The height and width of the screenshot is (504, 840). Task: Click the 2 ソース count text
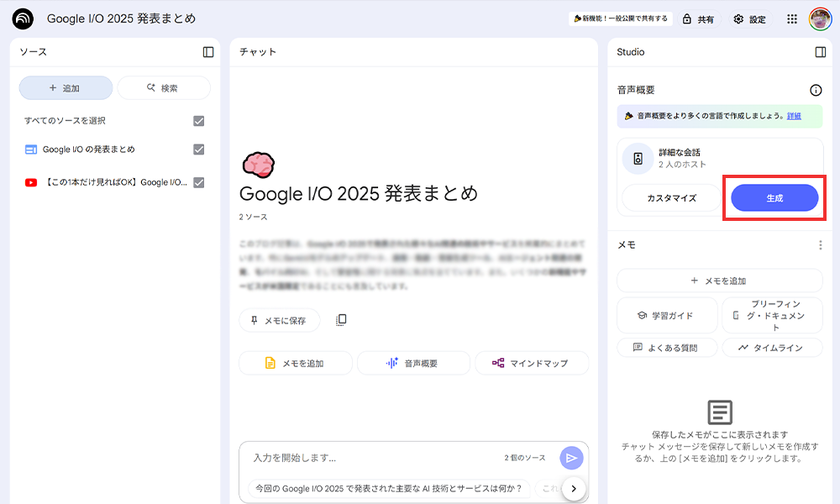[x=253, y=217]
